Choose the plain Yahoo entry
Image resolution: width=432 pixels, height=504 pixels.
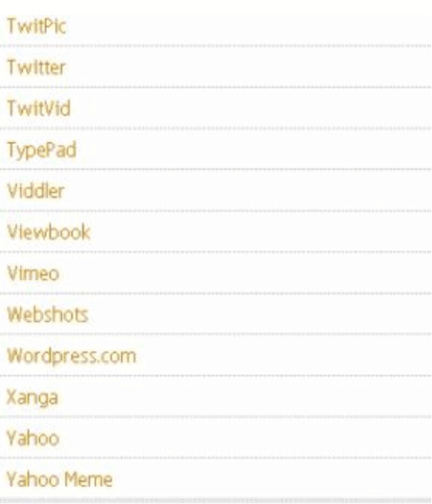point(32,438)
